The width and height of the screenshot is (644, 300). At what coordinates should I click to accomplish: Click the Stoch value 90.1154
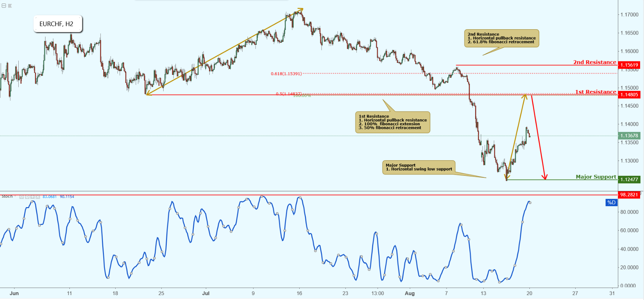point(67,197)
